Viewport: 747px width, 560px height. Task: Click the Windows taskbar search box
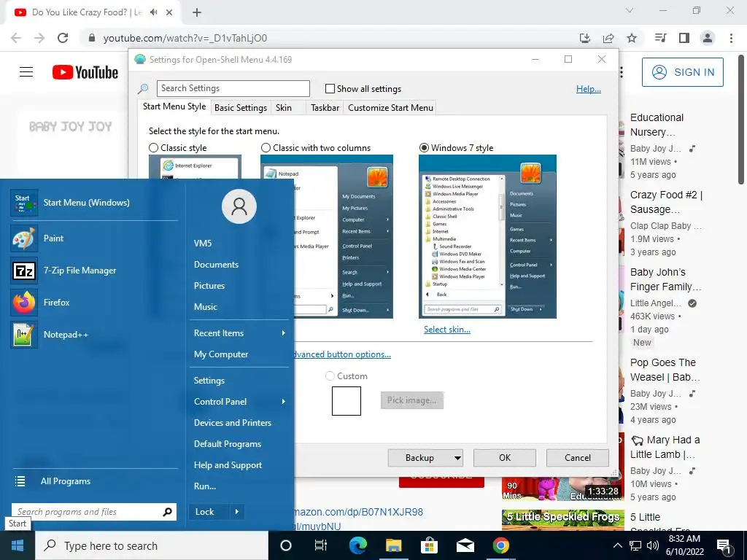[x=152, y=545]
